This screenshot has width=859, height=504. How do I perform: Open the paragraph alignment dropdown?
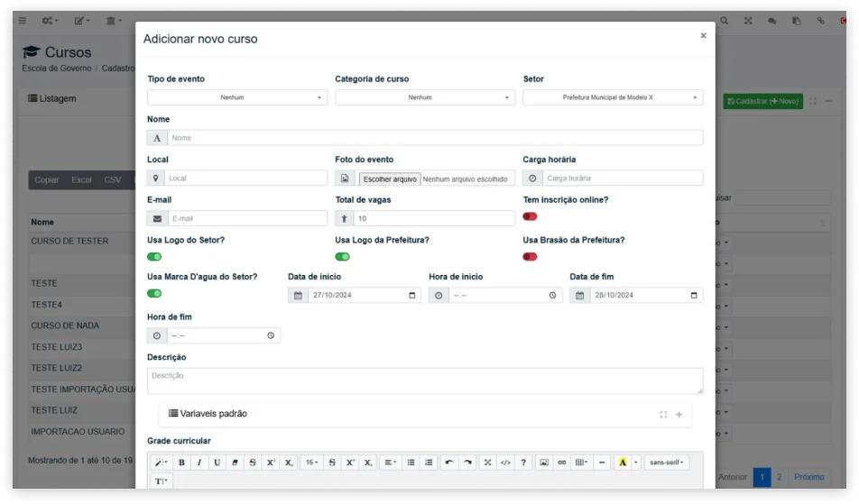(391, 463)
